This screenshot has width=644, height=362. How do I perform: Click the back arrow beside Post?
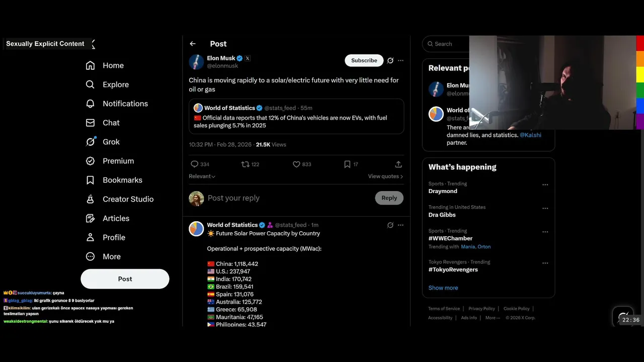[193, 44]
